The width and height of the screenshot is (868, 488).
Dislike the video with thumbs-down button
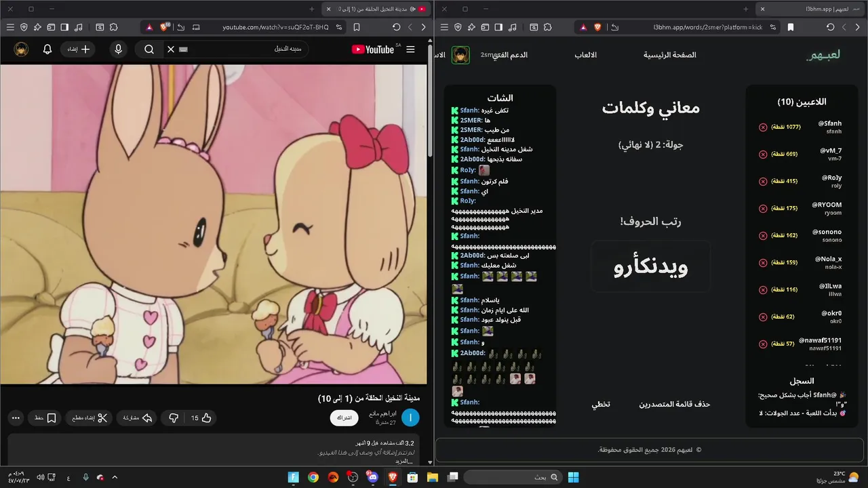point(173,418)
